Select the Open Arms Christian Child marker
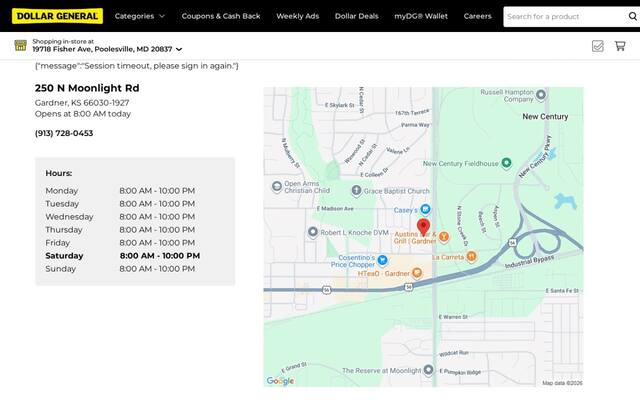640x400 pixels. pyautogui.click(x=277, y=187)
